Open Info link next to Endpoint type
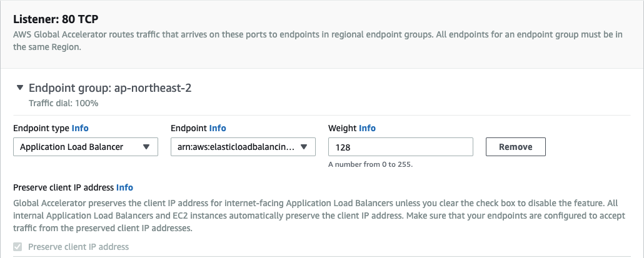Image resolution: width=644 pixels, height=258 pixels. pos(80,128)
